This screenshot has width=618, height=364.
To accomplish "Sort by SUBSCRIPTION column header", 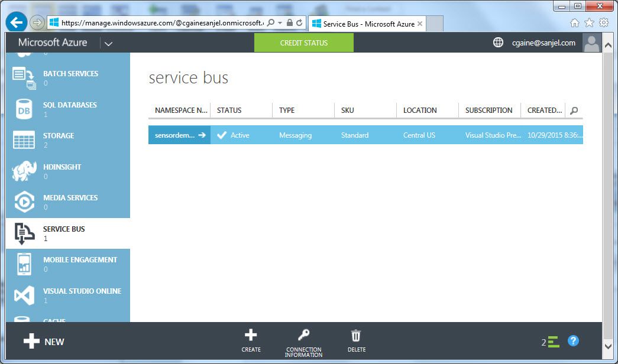I will click(490, 110).
